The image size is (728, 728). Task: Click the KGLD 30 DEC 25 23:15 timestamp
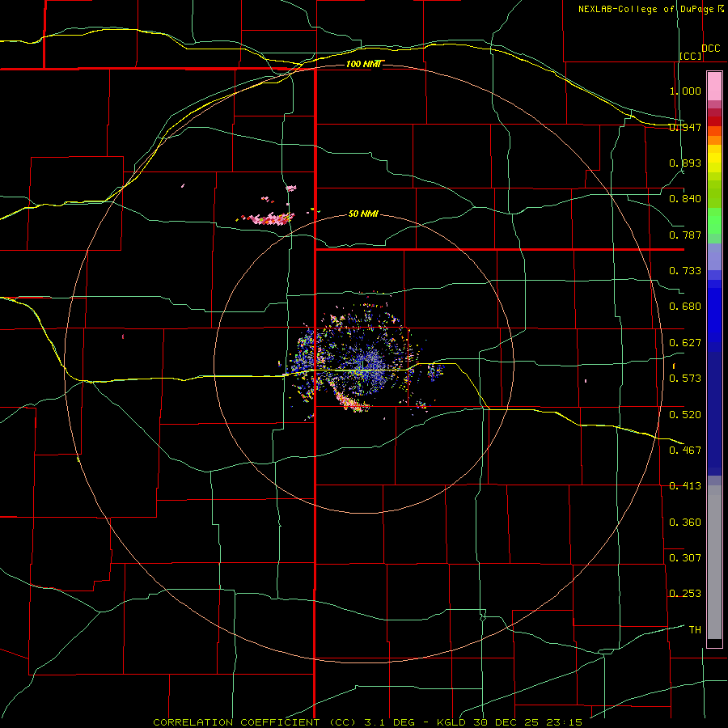pyautogui.click(x=510, y=722)
